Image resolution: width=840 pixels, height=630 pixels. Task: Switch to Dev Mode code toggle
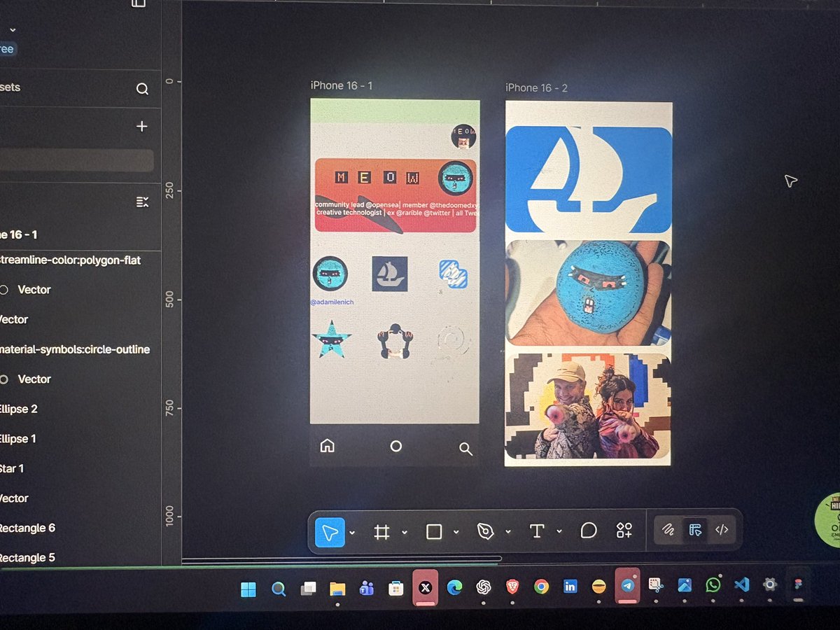click(722, 530)
